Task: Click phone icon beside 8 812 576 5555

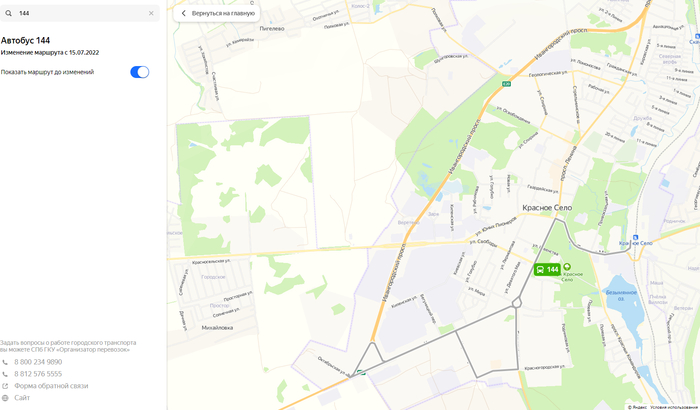Action: 5,374
